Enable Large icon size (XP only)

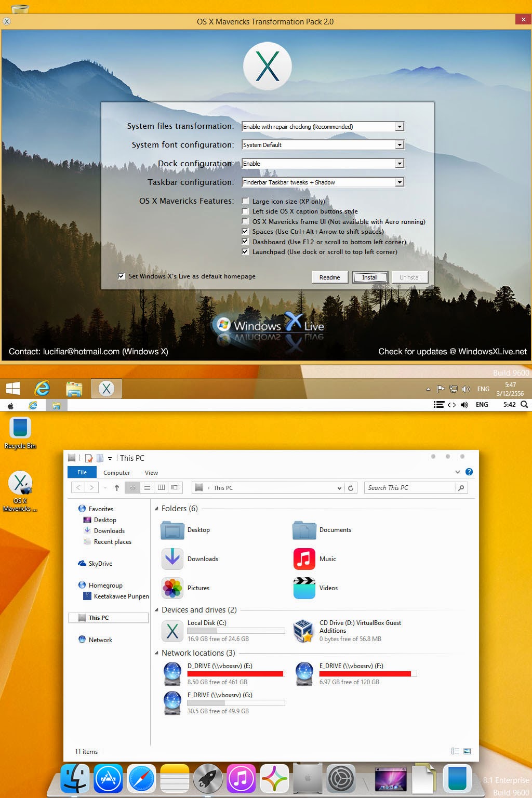pyautogui.click(x=245, y=201)
